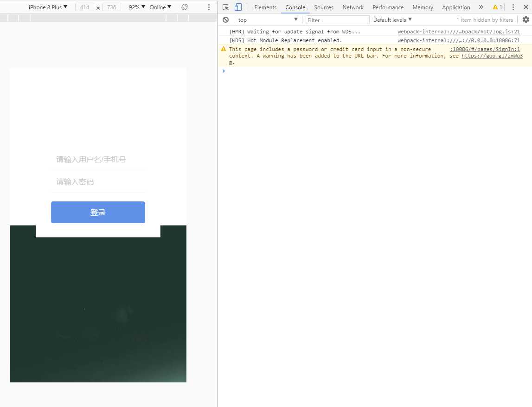Open the DevTools customize menu (three dots)
This screenshot has height=407, width=532.
click(x=513, y=7)
